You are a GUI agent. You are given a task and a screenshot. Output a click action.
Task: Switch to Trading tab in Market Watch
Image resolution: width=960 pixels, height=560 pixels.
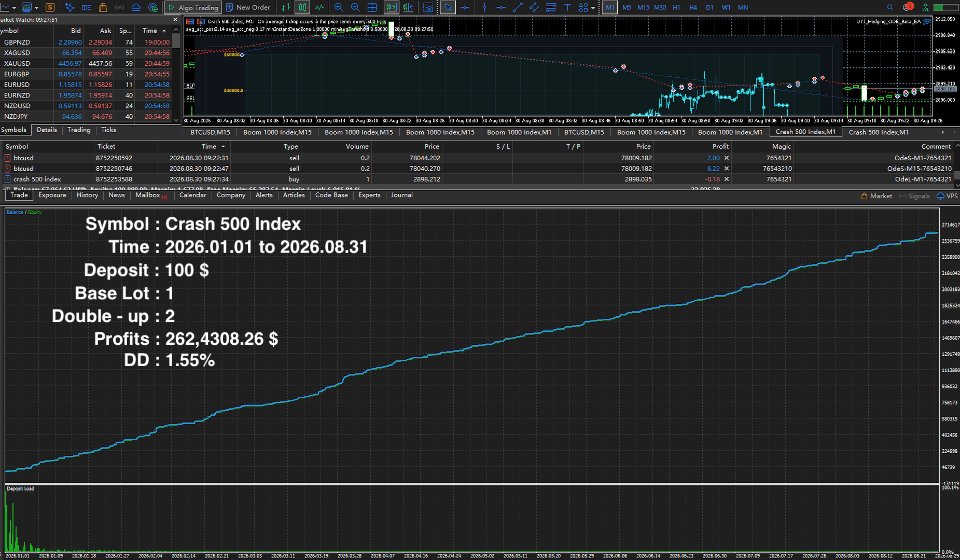(x=78, y=130)
